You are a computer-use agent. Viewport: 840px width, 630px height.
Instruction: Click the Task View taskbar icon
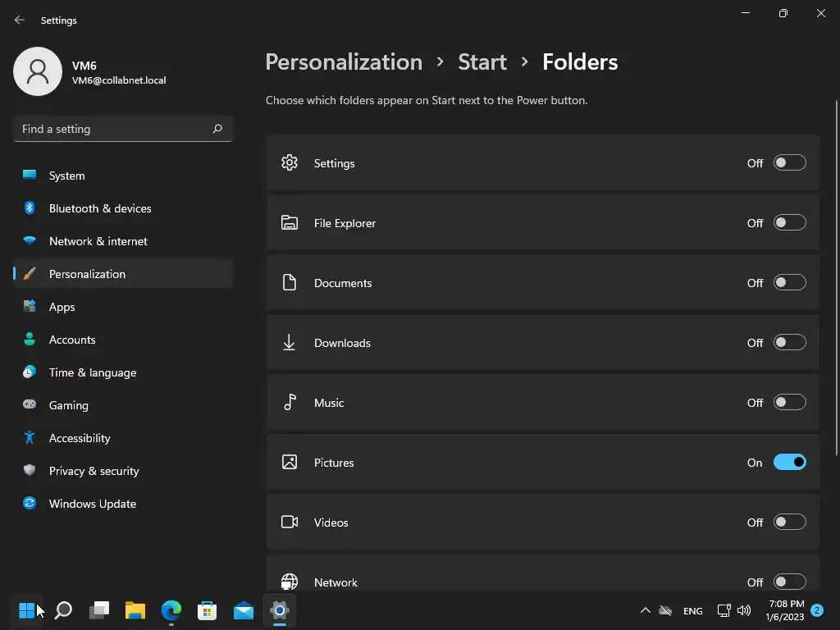point(99,610)
